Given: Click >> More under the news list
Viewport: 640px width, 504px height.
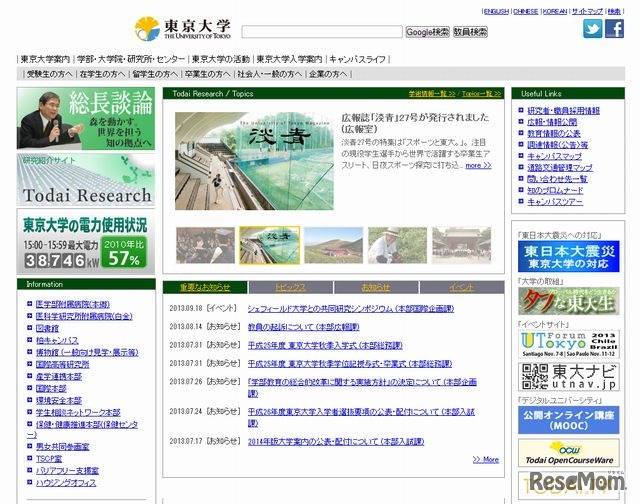Looking at the screenshot, I should (x=486, y=460).
